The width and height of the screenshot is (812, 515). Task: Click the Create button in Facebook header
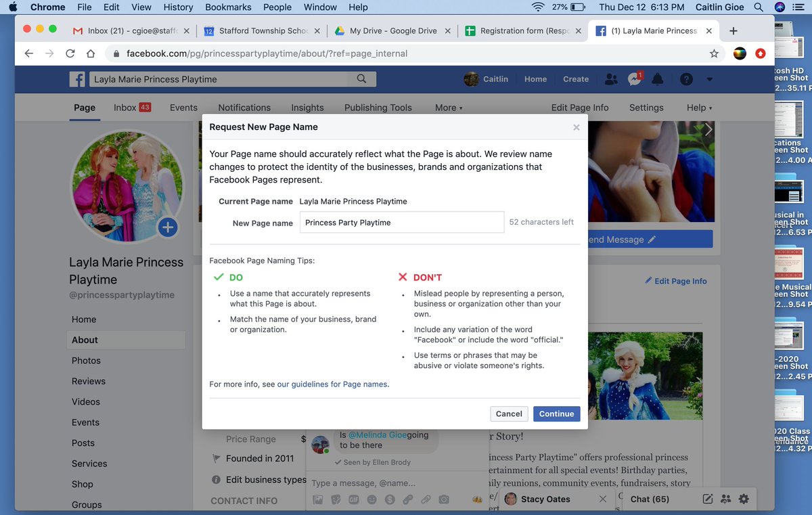[x=576, y=79]
